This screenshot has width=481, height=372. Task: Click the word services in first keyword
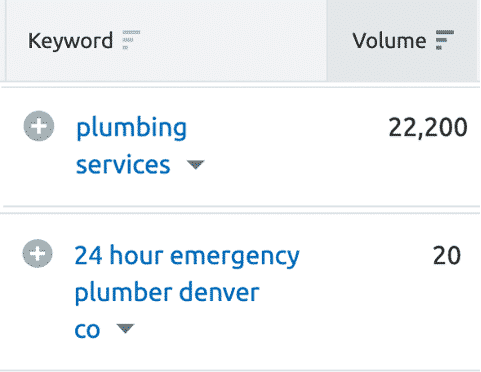pos(123,165)
